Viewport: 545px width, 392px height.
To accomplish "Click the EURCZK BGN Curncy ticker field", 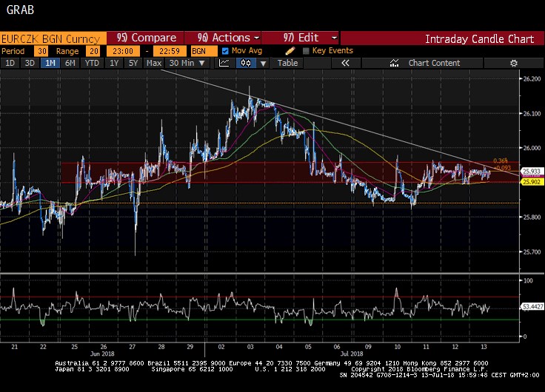I will pos(52,38).
